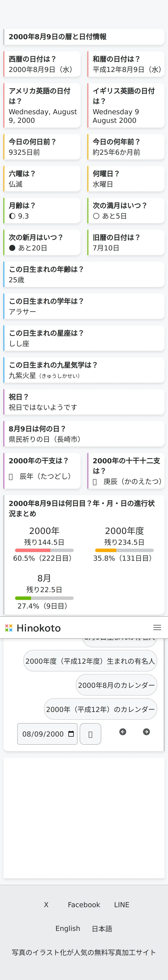
Task: Click the date input field
Action: (43, 734)
